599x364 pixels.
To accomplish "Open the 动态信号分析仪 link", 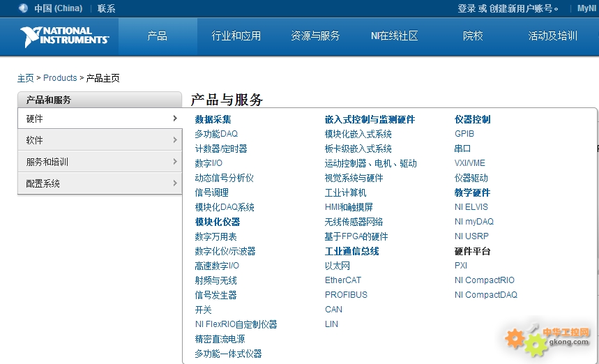I will point(225,178).
